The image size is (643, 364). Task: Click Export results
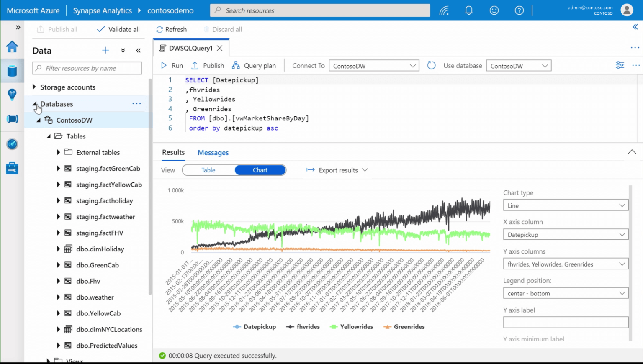337,170
